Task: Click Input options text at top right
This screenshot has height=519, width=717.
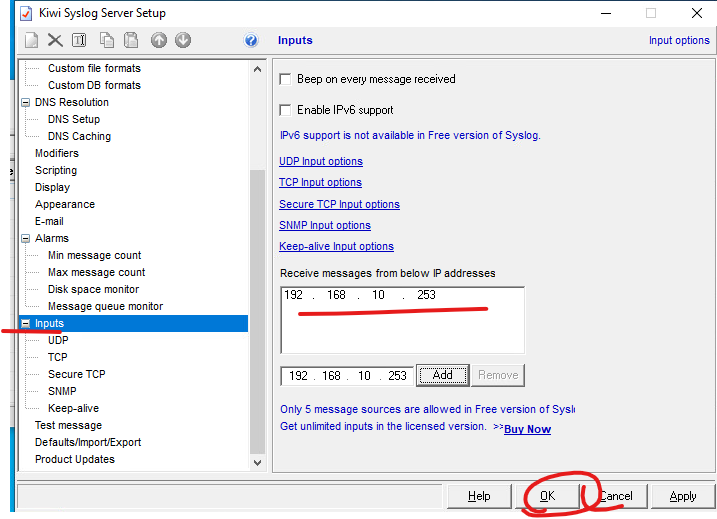Action: pos(679,40)
